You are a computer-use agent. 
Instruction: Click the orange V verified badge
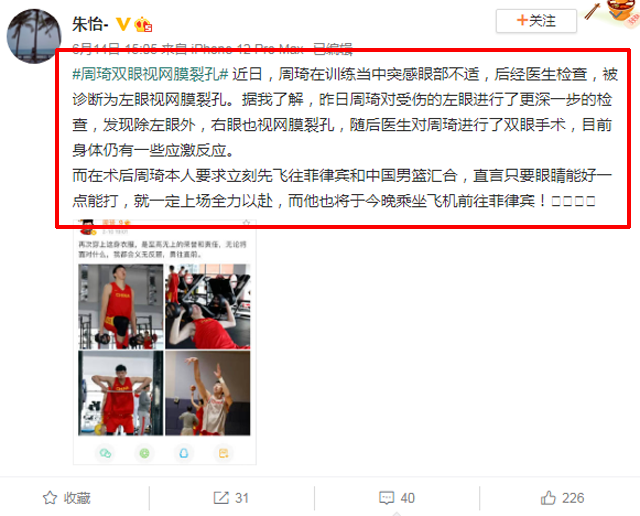(x=123, y=24)
